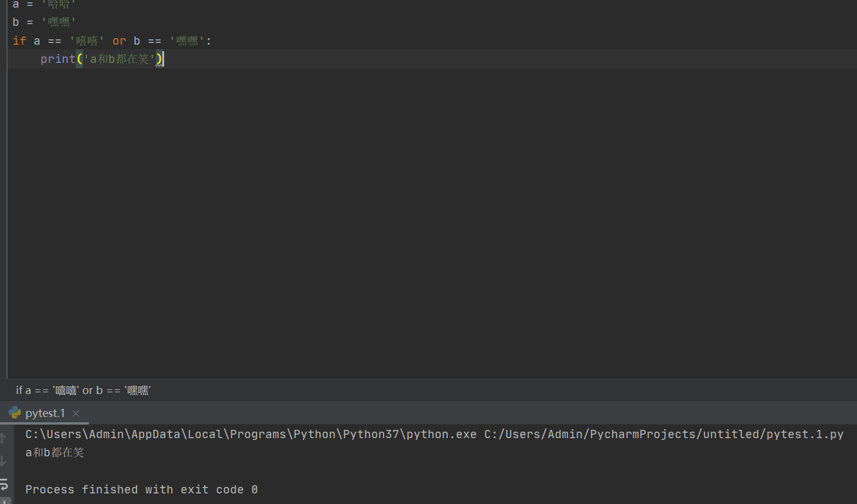
Task: Select the pytest.1 run tab
Action: (45, 413)
